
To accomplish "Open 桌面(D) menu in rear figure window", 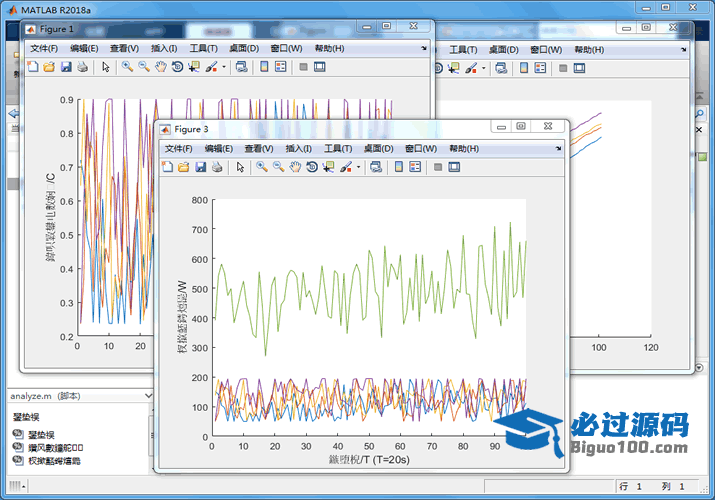I will click(x=504, y=50).
